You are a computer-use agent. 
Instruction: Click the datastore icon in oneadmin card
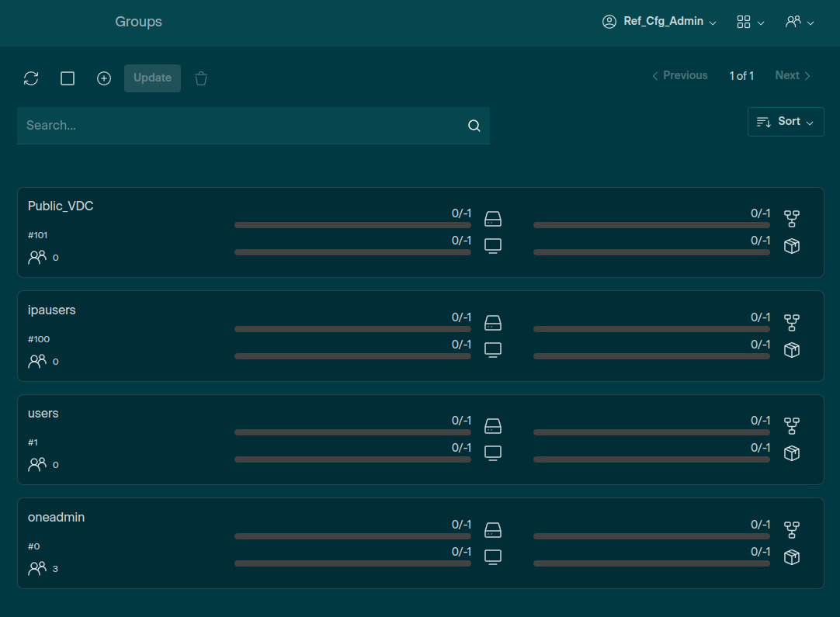493,530
